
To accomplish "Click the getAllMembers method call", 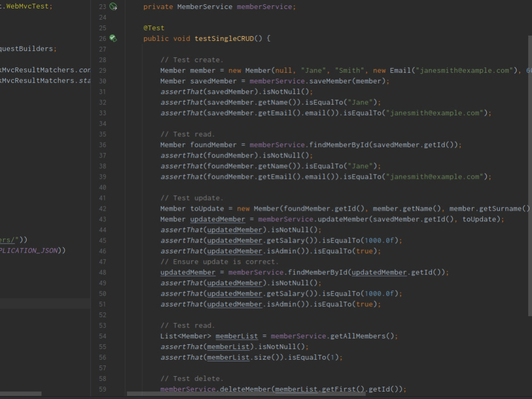I will pos(358,336).
